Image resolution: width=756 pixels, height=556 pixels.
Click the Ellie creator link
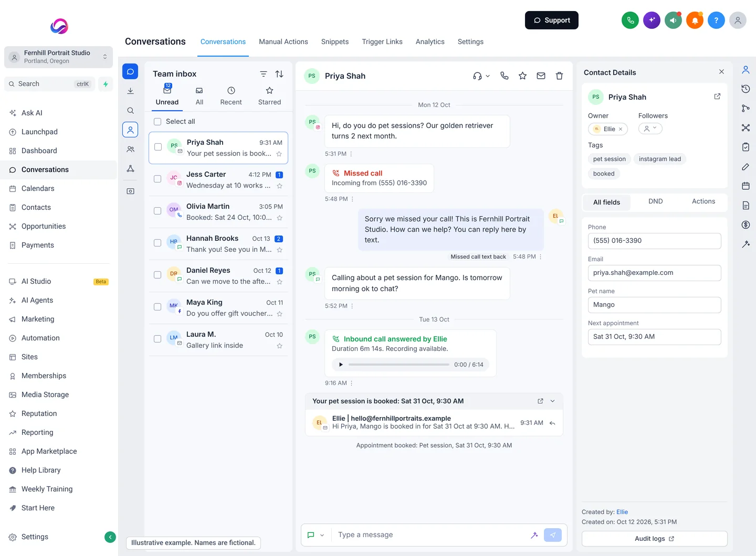click(x=622, y=512)
